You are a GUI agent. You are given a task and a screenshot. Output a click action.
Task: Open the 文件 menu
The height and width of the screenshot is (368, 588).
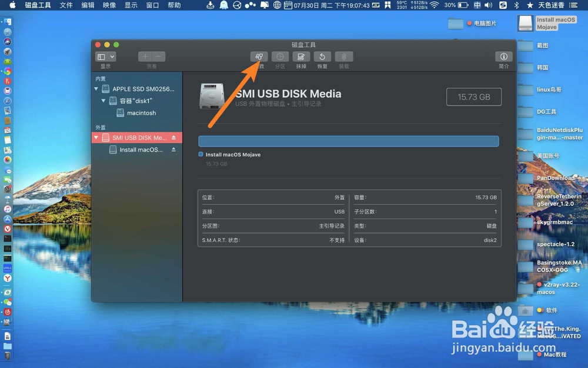pos(66,5)
